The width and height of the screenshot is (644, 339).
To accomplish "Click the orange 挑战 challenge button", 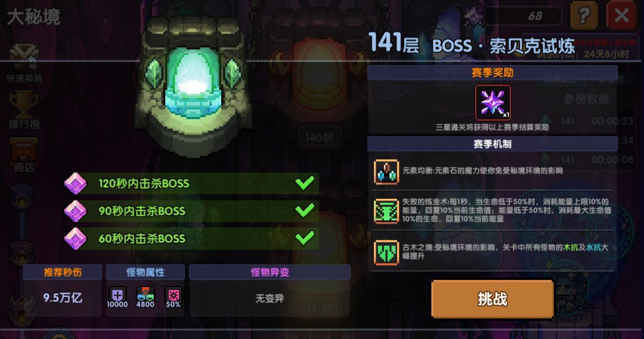I will click(x=492, y=299).
